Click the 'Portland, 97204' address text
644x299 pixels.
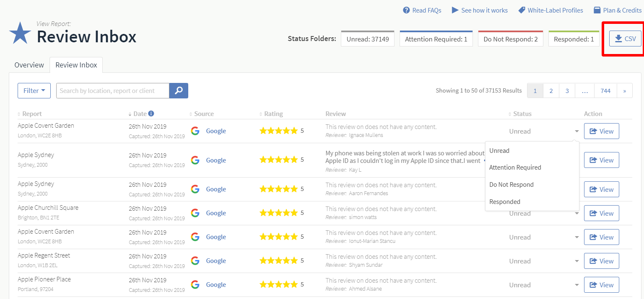pyautogui.click(x=36, y=289)
